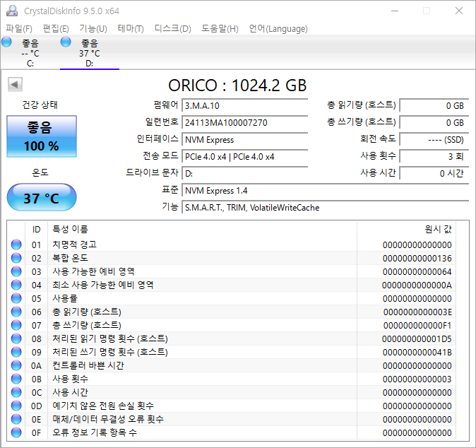The height and width of the screenshot is (448, 476).
Task: Click raw value 00000000000F1
Action: [417, 325]
